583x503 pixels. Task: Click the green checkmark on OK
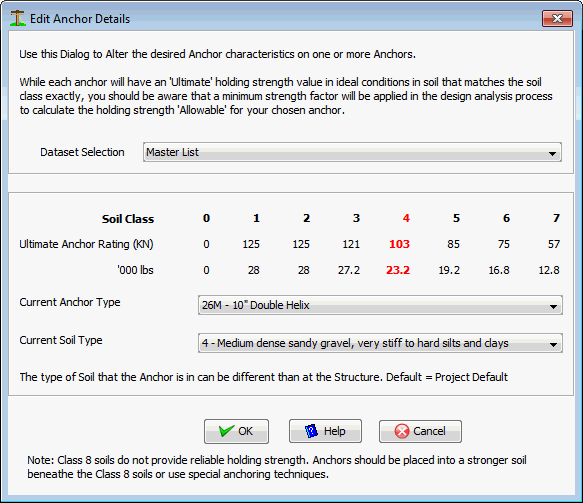226,431
